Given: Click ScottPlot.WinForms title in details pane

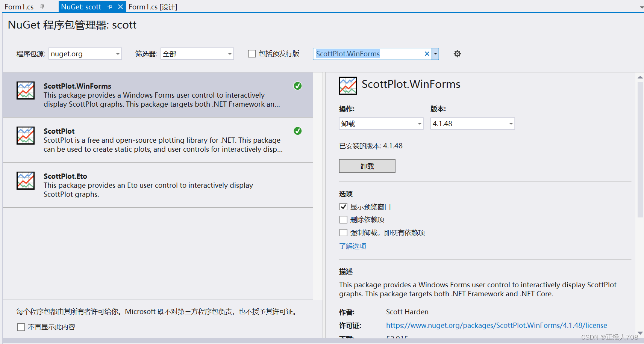Looking at the screenshot, I should [411, 84].
